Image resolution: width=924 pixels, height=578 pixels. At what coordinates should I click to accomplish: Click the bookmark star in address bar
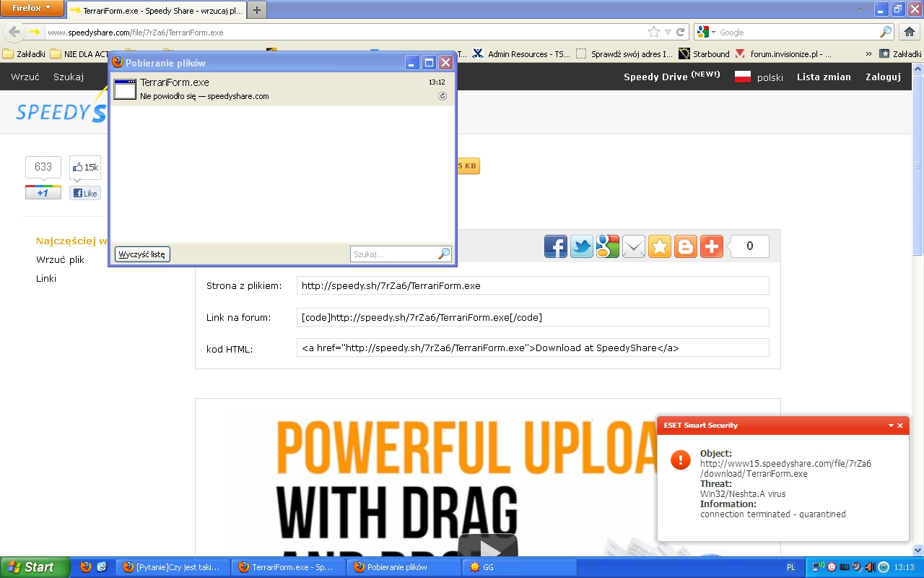[x=654, y=32]
